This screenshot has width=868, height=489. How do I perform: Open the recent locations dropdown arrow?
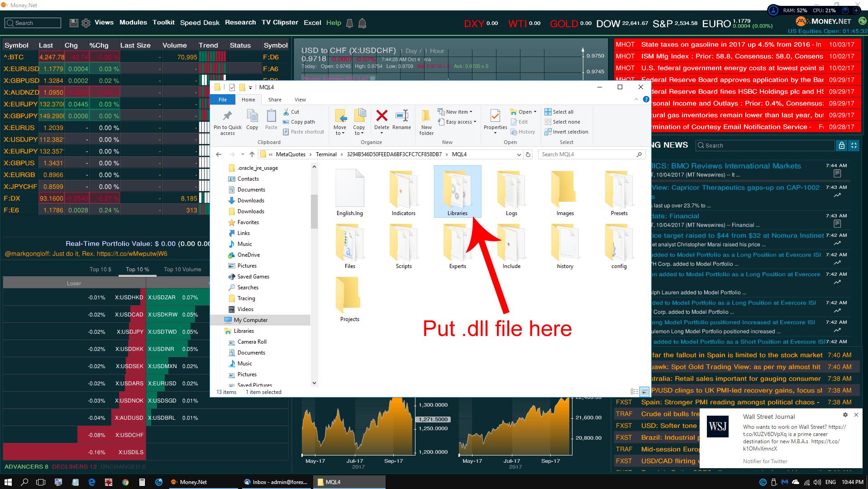click(x=243, y=154)
